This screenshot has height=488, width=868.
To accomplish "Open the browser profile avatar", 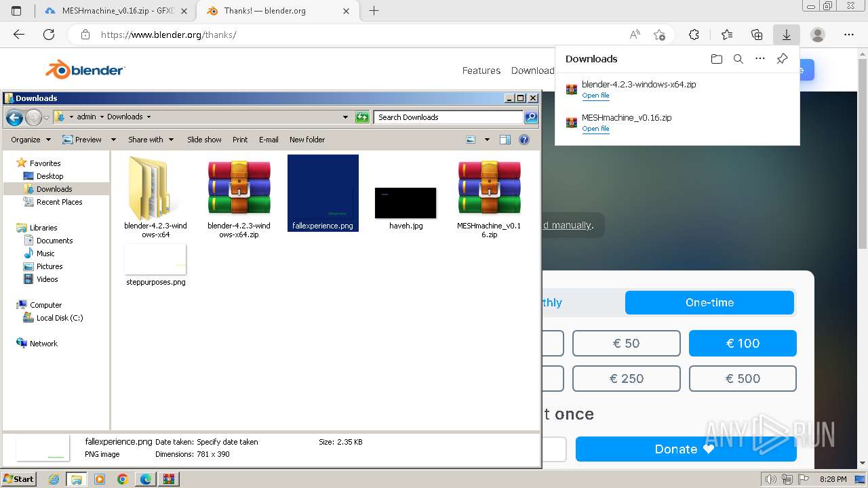I will coord(818,35).
